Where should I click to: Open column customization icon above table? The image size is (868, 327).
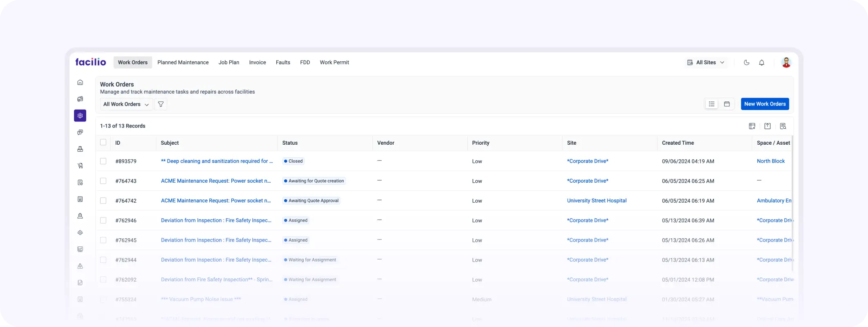coord(752,126)
